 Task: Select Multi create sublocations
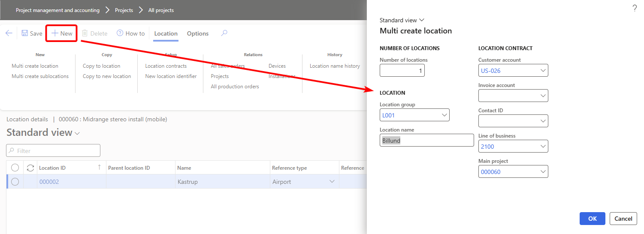[x=40, y=76]
